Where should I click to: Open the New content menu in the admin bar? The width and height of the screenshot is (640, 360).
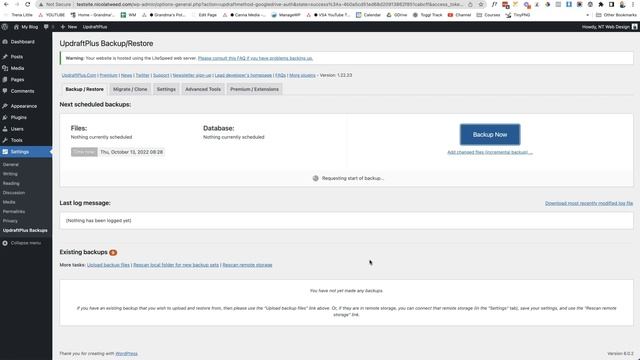[x=69, y=27]
